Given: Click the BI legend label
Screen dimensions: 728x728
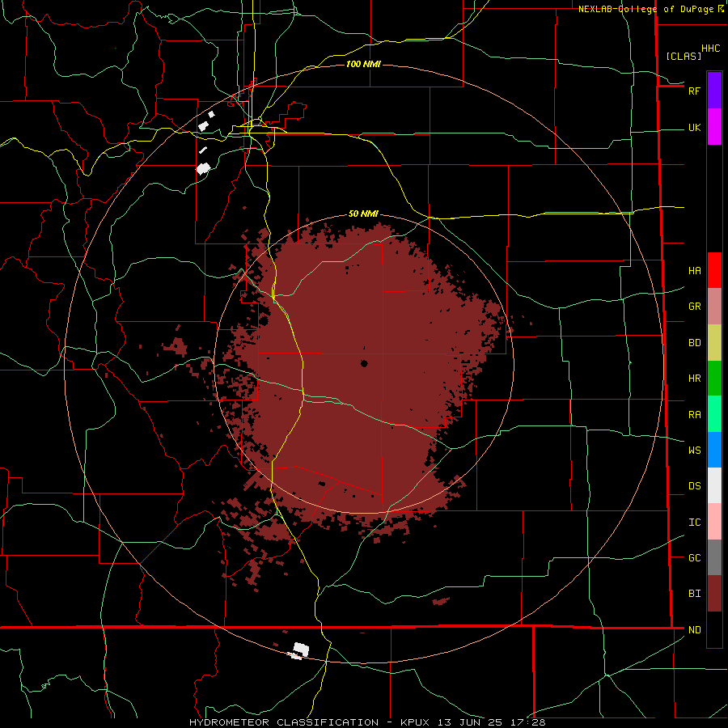Looking at the screenshot, I should point(694,594).
